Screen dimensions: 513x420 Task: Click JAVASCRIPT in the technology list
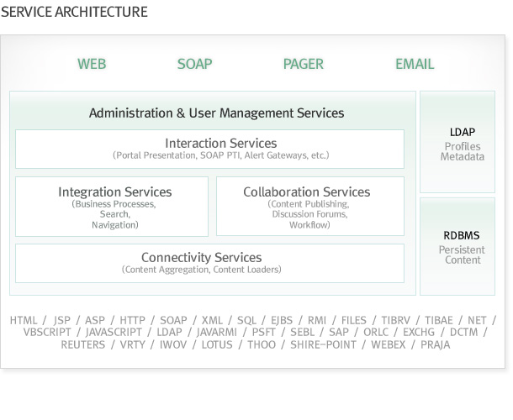(114, 333)
